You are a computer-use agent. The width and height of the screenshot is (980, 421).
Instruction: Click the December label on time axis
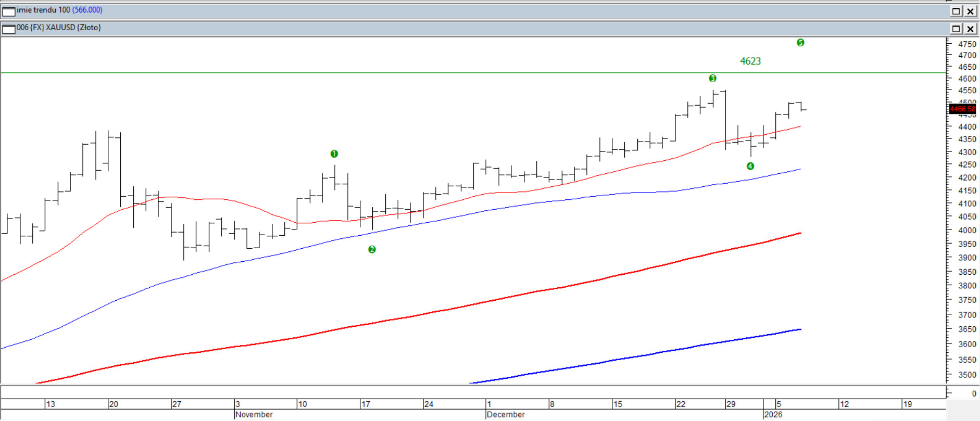pos(506,415)
